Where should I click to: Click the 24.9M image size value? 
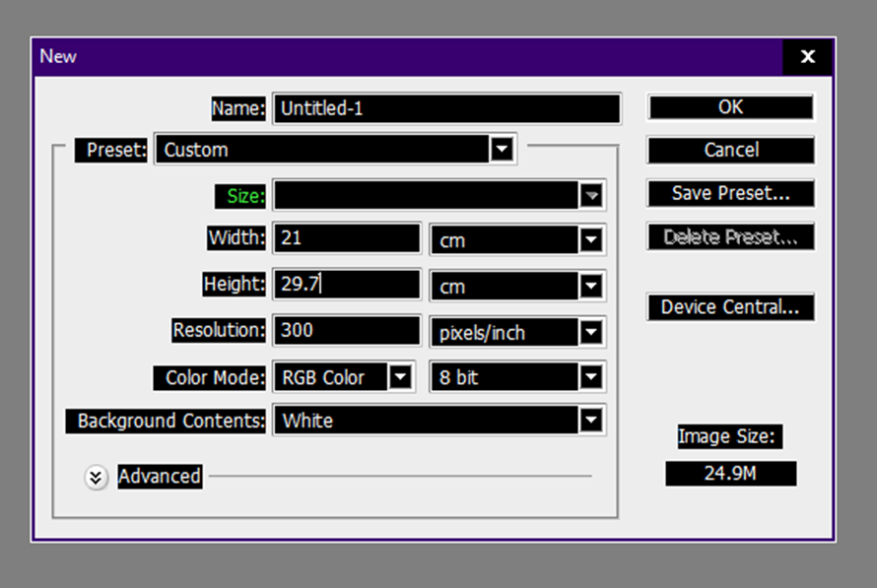click(730, 474)
